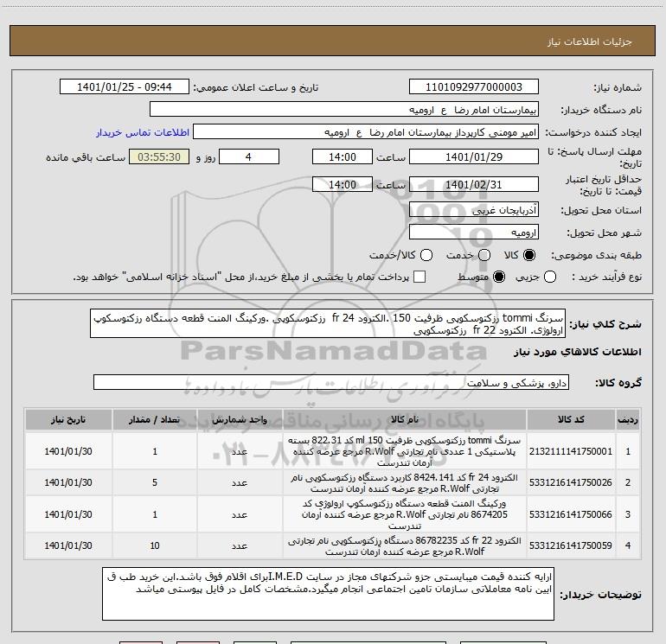Select the کالا radio button
This screenshot has height=644, width=666.
pos(529,255)
